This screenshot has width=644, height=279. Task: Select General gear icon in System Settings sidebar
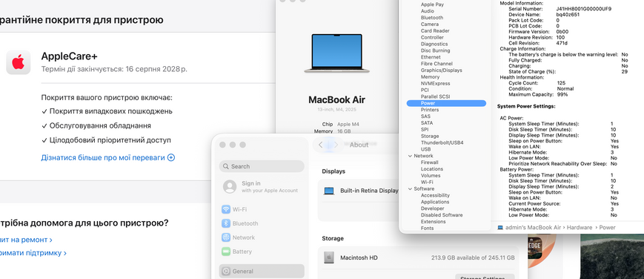click(226, 271)
